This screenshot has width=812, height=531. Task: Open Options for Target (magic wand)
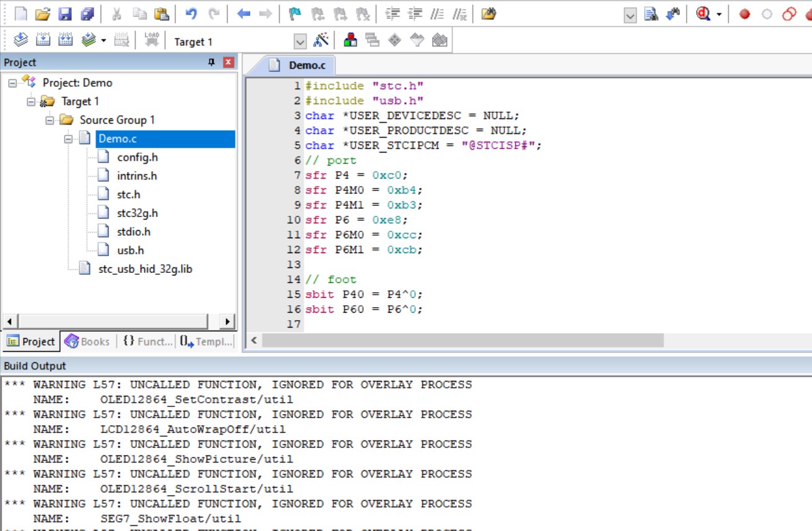(x=321, y=40)
